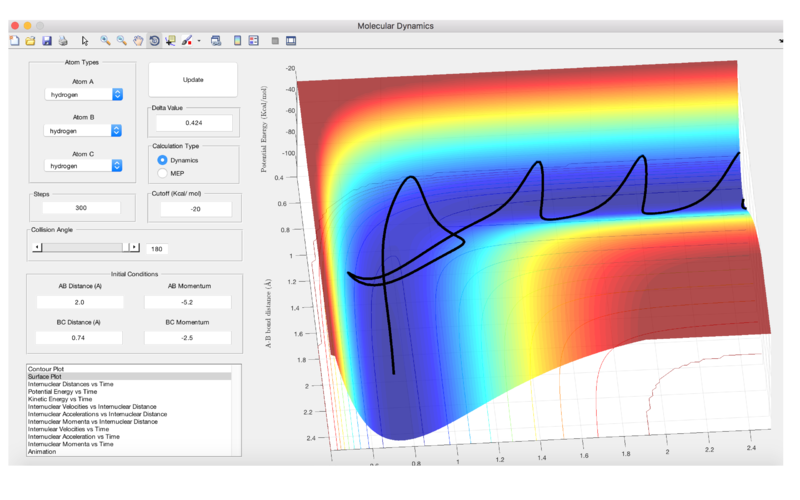Open the brush color dropdown arrow
This screenshot has height=500, width=800.
(199, 41)
